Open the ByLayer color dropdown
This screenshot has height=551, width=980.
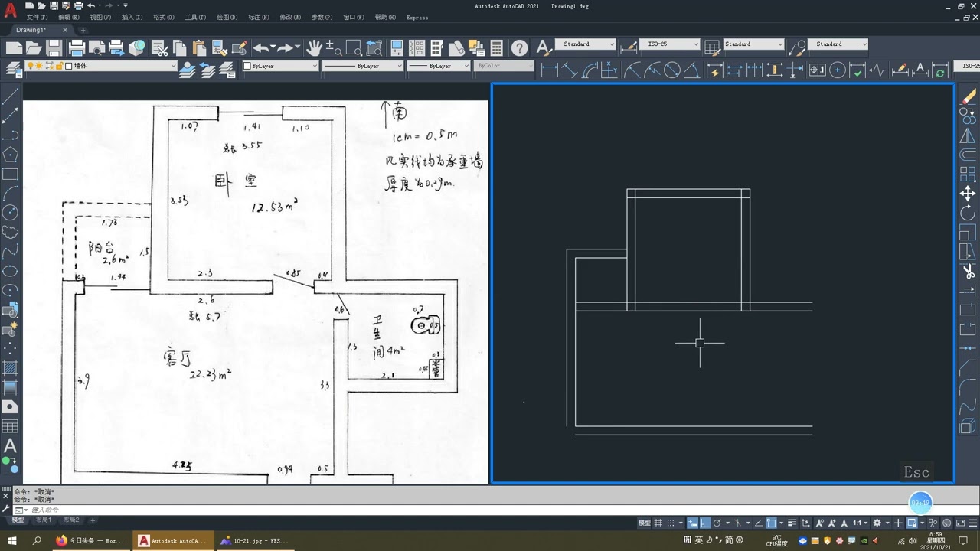click(x=314, y=66)
